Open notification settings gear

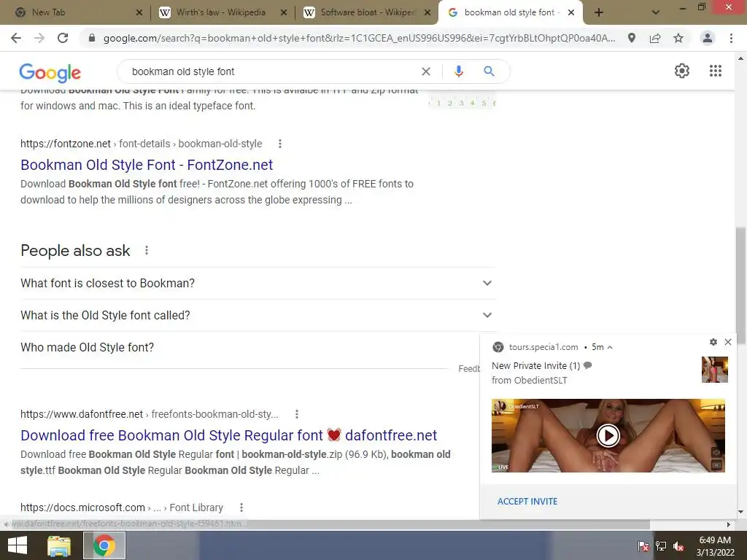coord(713,342)
